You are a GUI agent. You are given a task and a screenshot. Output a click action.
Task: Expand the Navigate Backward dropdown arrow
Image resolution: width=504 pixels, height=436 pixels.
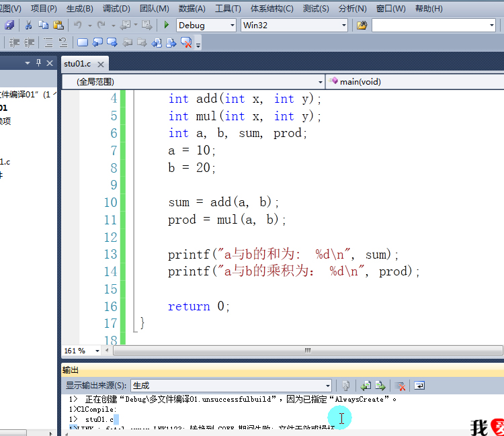coord(136,25)
